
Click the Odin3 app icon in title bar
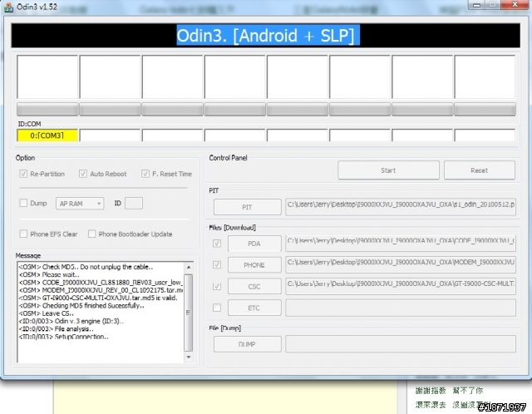click(x=8, y=7)
